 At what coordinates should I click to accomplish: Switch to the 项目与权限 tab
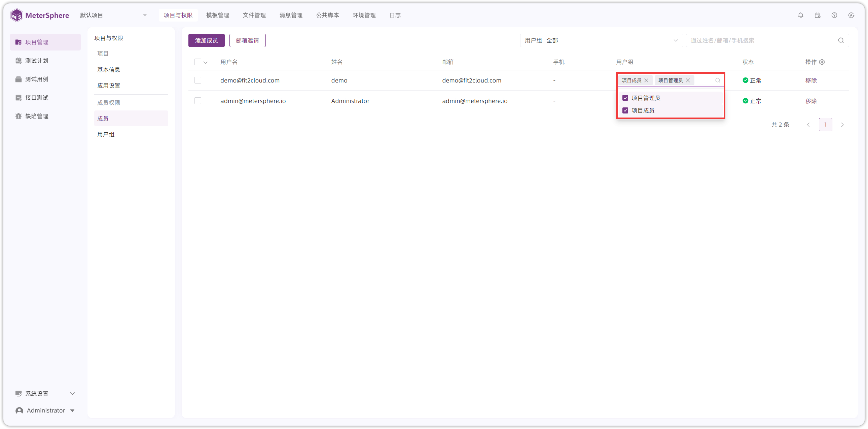click(x=178, y=15)
